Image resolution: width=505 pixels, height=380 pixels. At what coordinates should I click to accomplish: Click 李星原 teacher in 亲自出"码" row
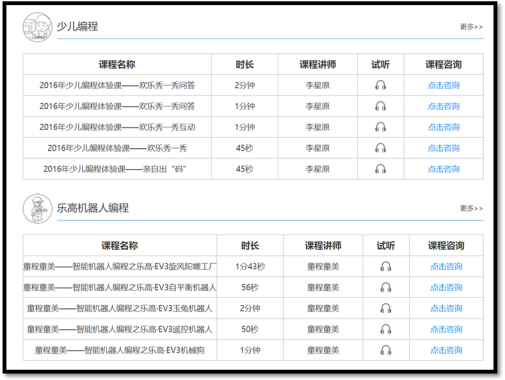click(x=318, y=169)
